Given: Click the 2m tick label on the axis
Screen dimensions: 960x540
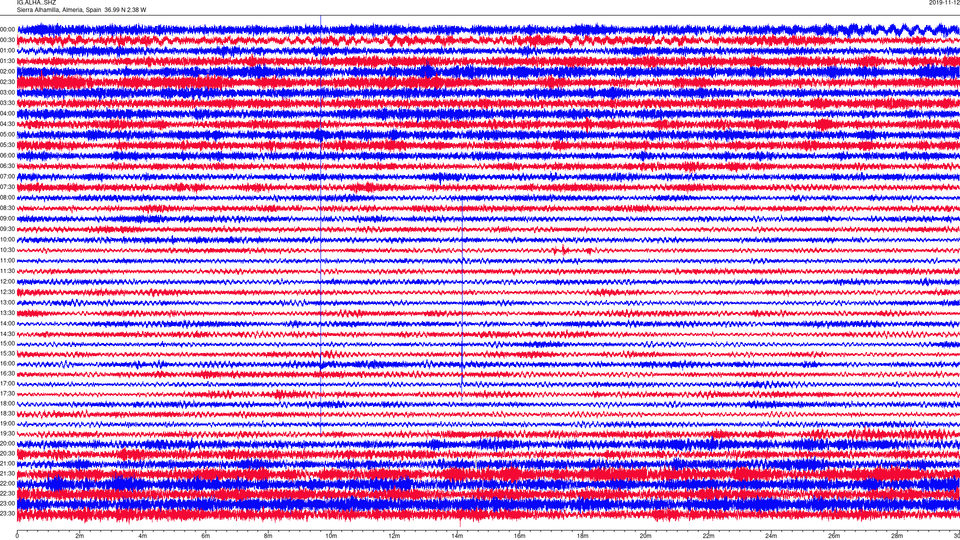Looking at the screenshot, I should point(80,536).
